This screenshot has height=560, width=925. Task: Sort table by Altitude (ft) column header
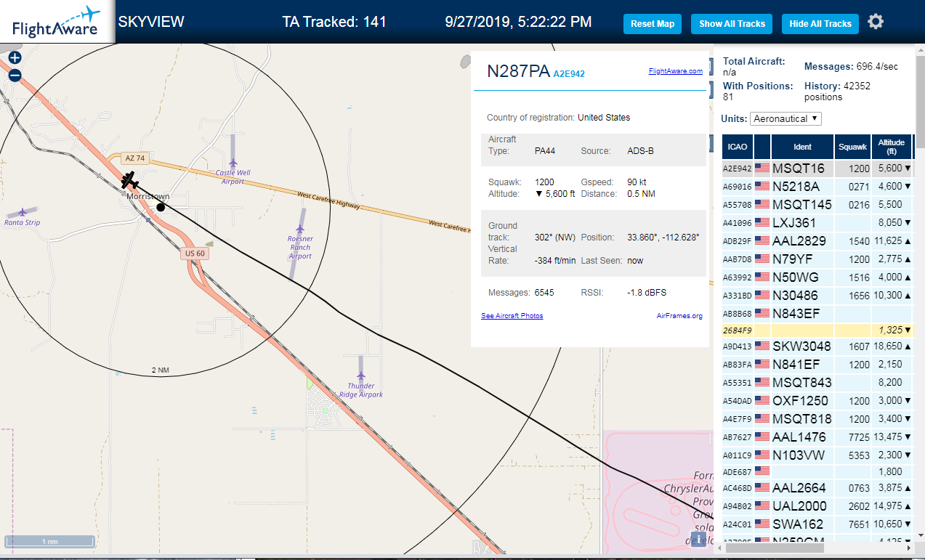891,147
